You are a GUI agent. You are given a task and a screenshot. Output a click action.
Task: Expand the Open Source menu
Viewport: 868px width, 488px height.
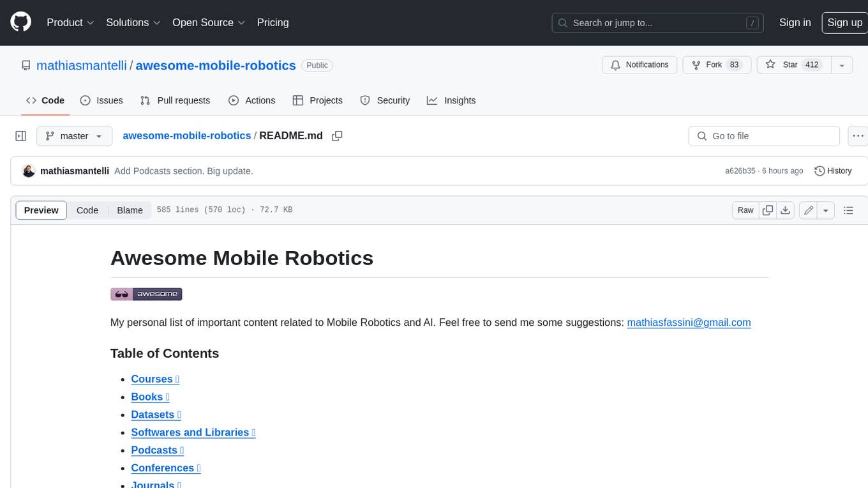point(209,22)
